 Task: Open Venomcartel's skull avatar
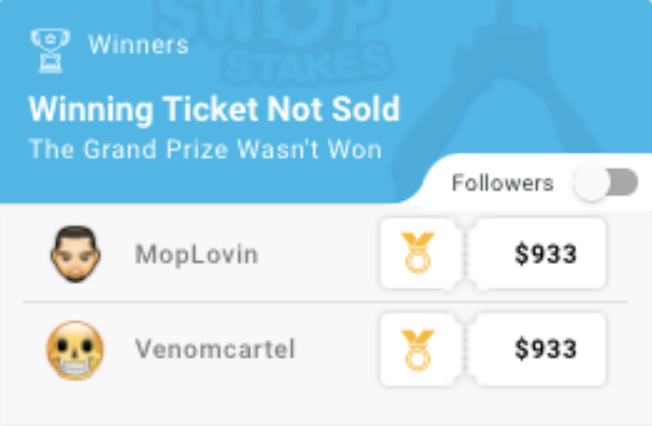point(76,350)
